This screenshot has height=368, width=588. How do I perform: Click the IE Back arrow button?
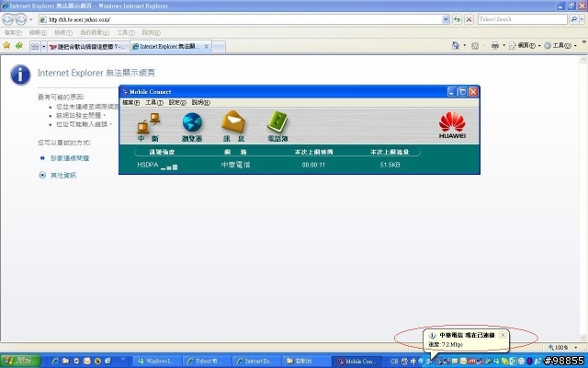pyautogui.click(x=8, y=19)
